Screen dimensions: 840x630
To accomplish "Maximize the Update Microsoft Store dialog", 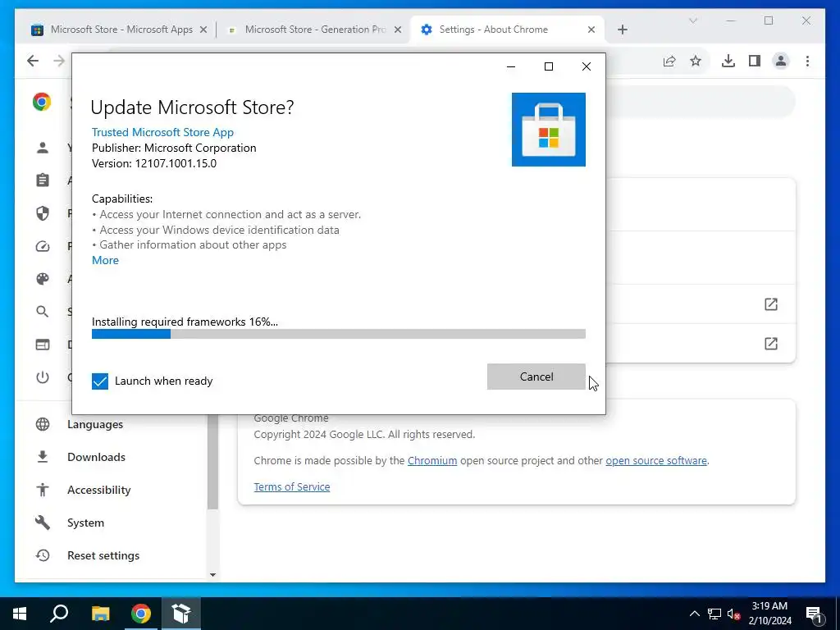I will pos(549,66).
